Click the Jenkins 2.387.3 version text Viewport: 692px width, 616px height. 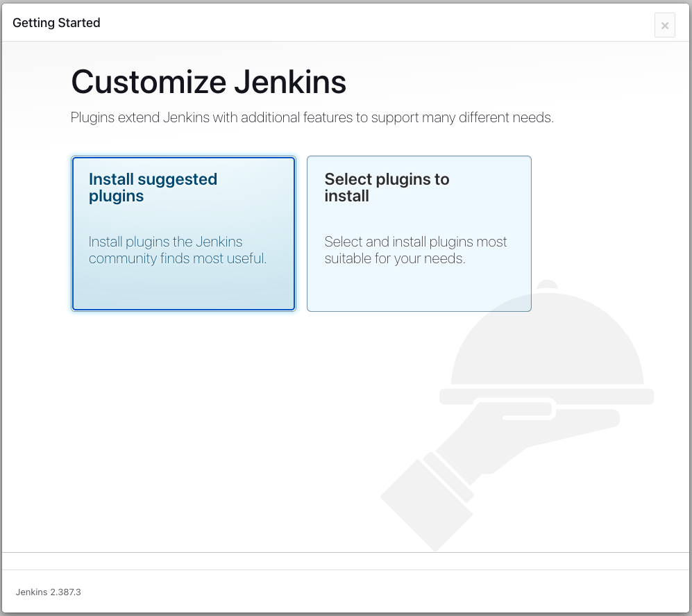48,592
